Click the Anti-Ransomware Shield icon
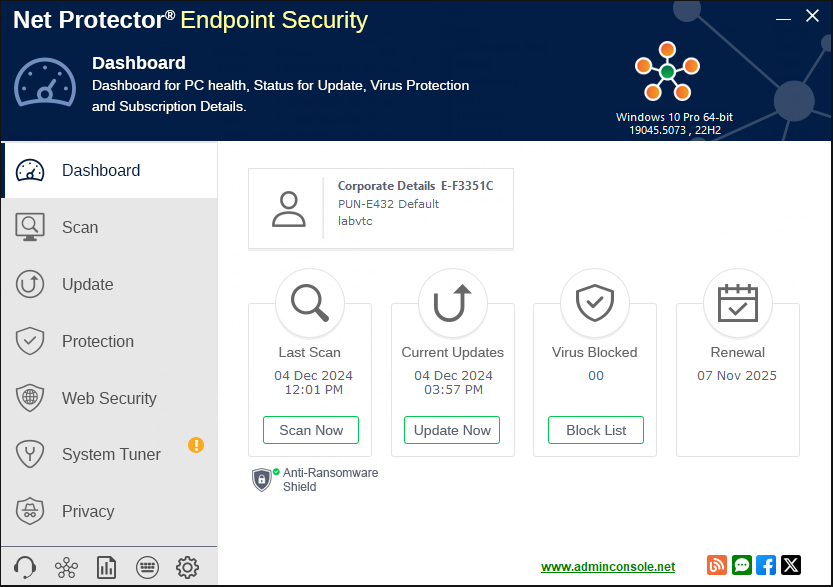The image size is (833, 587). pyautogui.click(x=262, y=479)
